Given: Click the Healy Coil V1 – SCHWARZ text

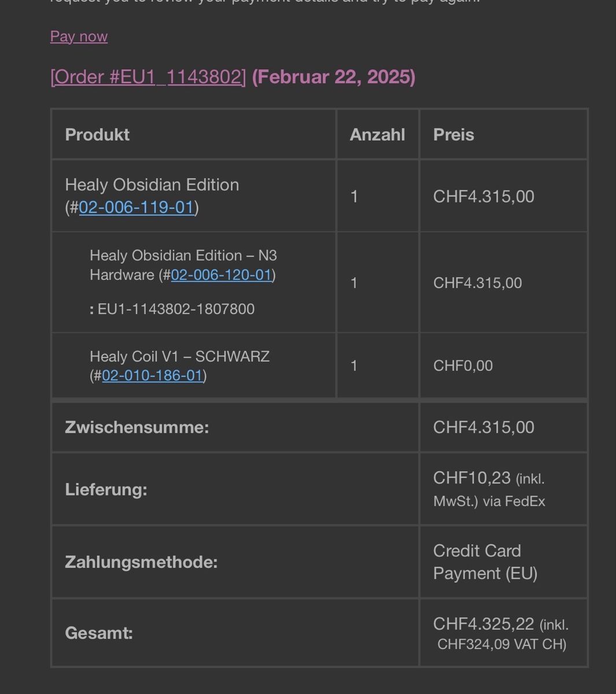Looking at the screenshot, I should 180,356.
